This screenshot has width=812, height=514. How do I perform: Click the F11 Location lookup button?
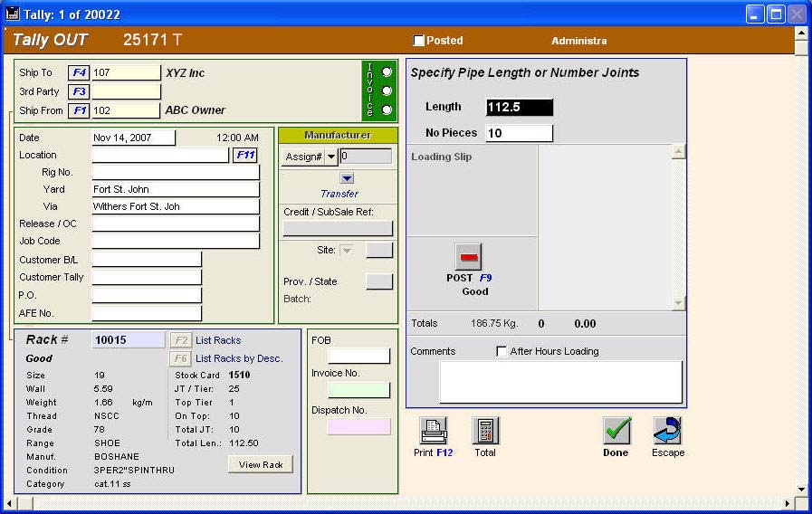pos(245,155)
